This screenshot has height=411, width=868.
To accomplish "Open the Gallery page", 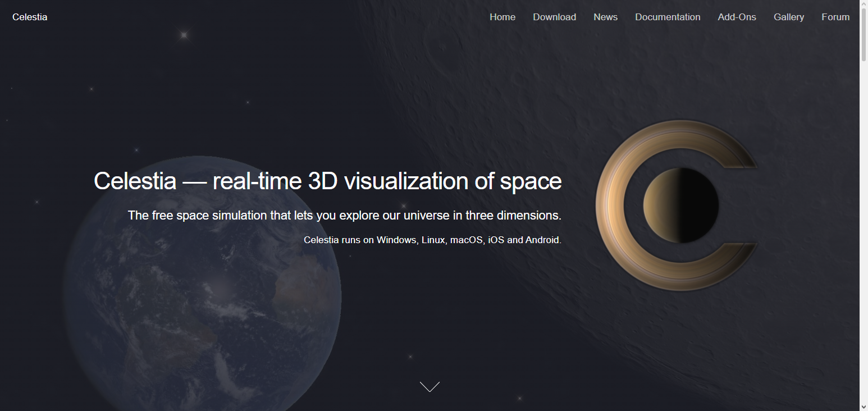I will click(x=788, y=17).
